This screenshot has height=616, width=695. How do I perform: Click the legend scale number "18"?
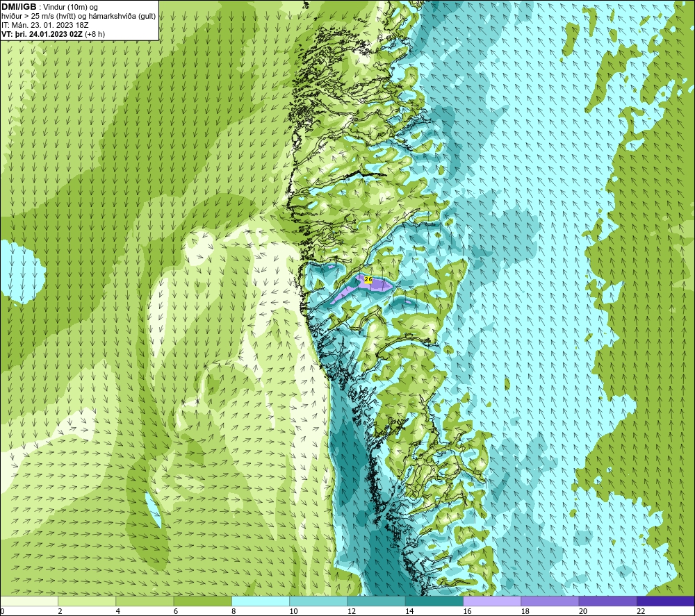click(x=525, y=612)
